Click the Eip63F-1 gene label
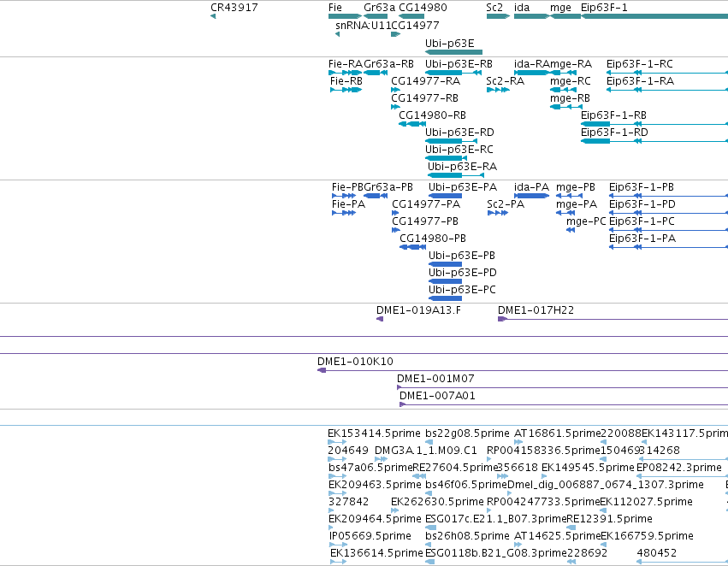This screenshot has width=728, height=566. coord(604,8)
